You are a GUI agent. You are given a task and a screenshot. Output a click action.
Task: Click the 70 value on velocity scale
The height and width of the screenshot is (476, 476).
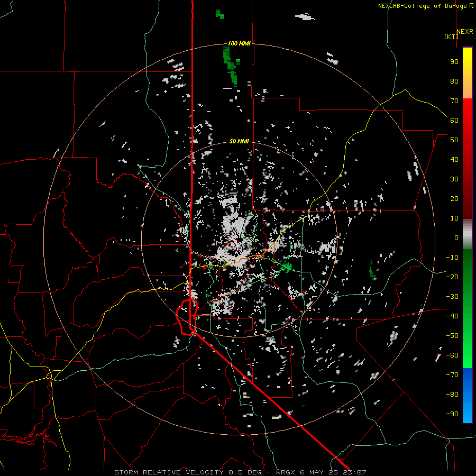click(454, 101)
